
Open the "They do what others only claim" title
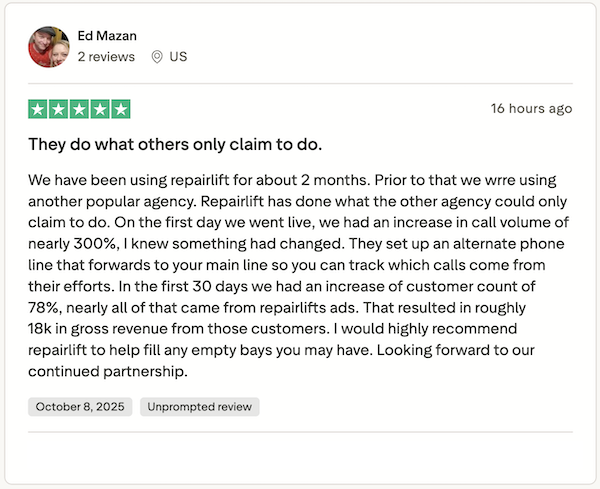click(x=175, y=144)
